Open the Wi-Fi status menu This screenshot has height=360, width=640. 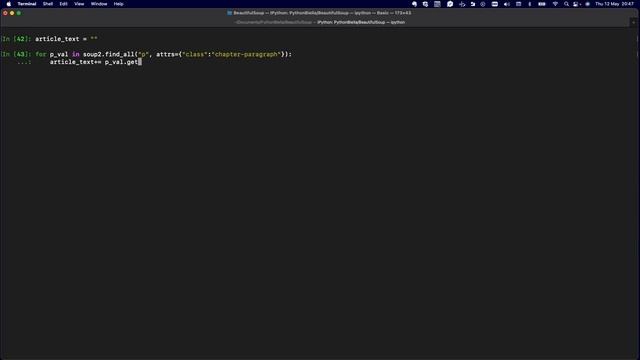tap(555, 4)
